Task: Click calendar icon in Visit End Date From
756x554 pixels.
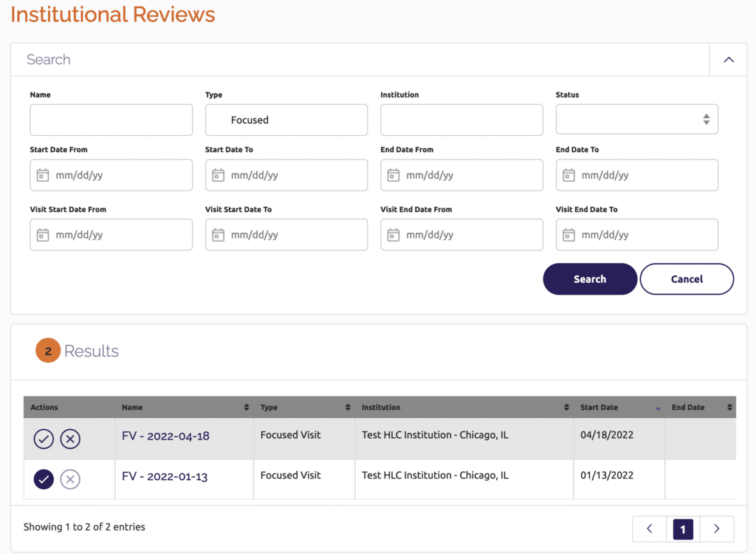Action: (x=394, y=235)
